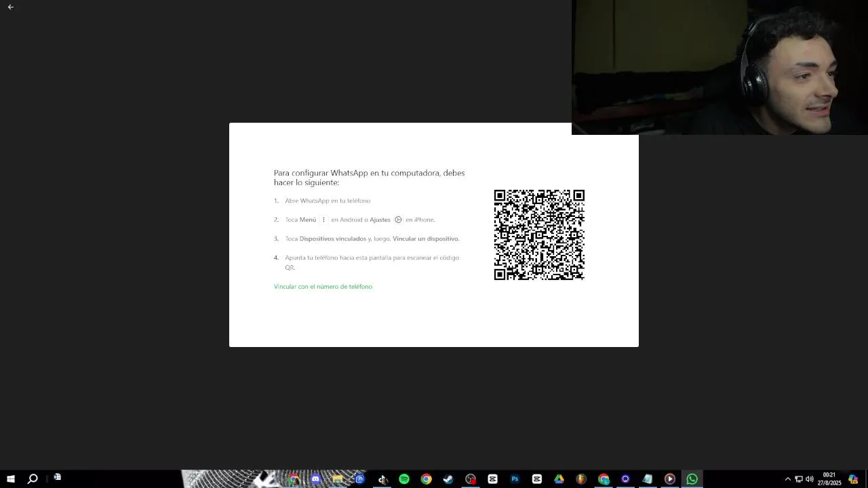Viewport: 868px width, 488px height.
Task: Open the notepad-style taskbar icon
Action: click(x=648, y=479)
